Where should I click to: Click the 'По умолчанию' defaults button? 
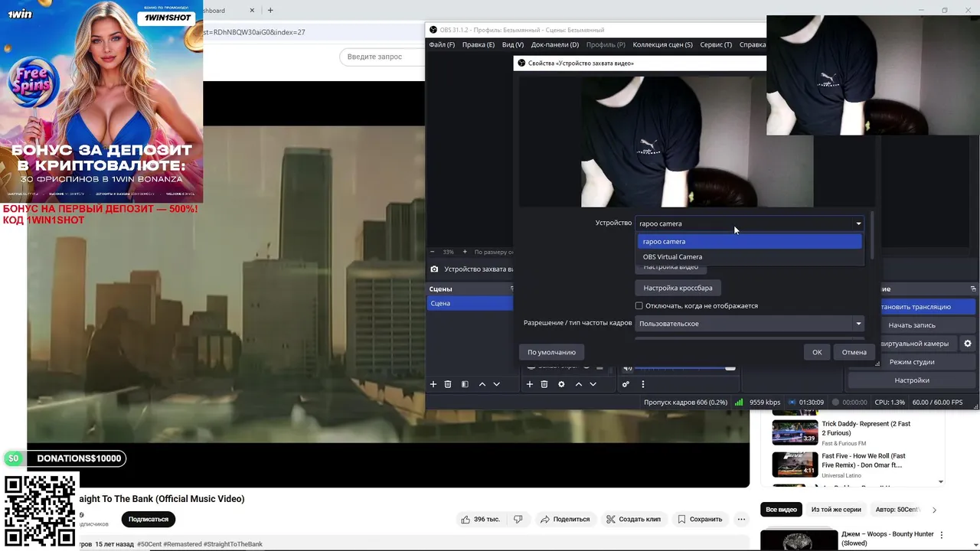(551, 352)
